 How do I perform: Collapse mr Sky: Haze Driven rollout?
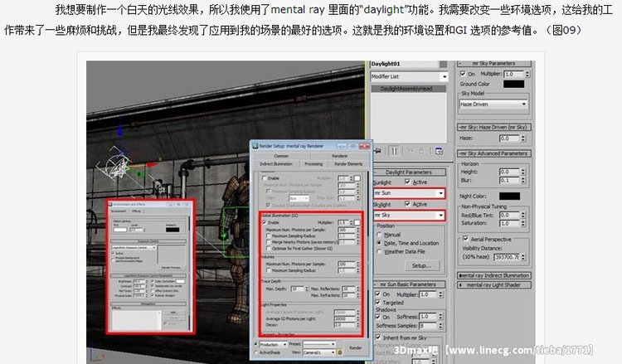point(494,128)
